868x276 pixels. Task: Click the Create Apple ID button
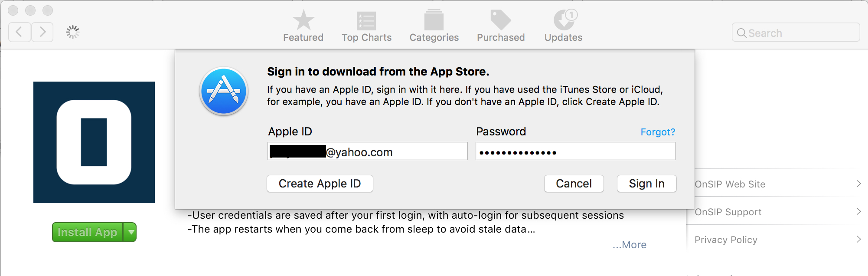pos(320,184)
